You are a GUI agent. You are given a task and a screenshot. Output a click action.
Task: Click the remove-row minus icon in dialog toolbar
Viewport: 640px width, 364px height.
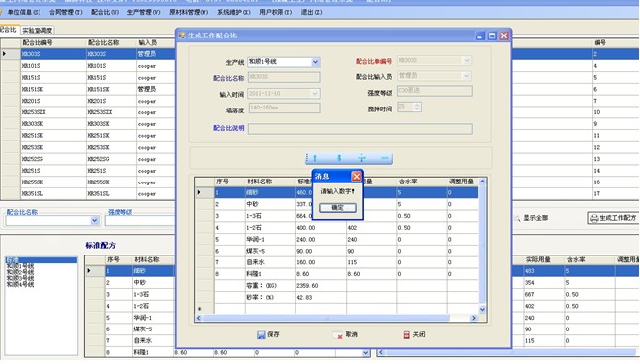384,158
